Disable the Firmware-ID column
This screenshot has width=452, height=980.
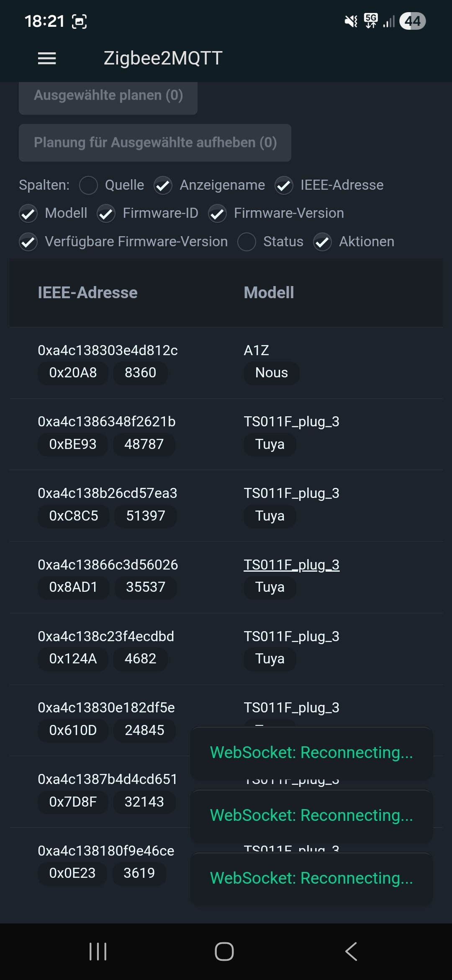(106, 214)
